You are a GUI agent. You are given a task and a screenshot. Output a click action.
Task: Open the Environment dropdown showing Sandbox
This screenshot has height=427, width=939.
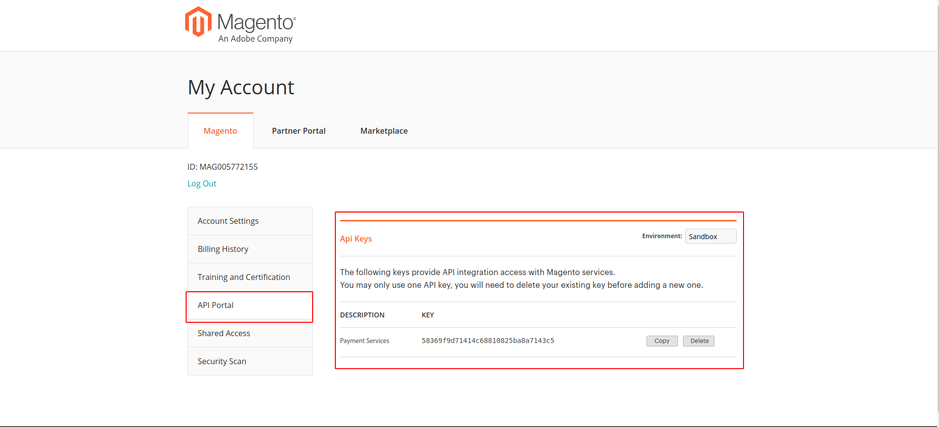(711, 237)
